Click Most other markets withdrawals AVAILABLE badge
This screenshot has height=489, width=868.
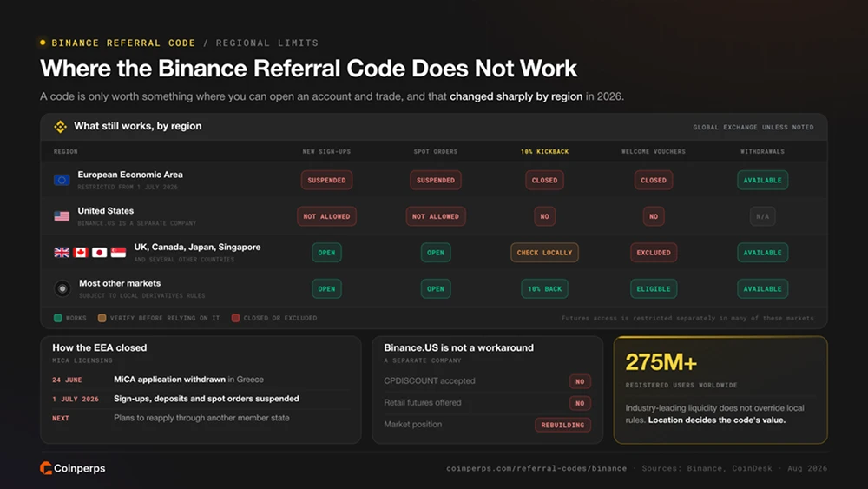pos(763,288)
